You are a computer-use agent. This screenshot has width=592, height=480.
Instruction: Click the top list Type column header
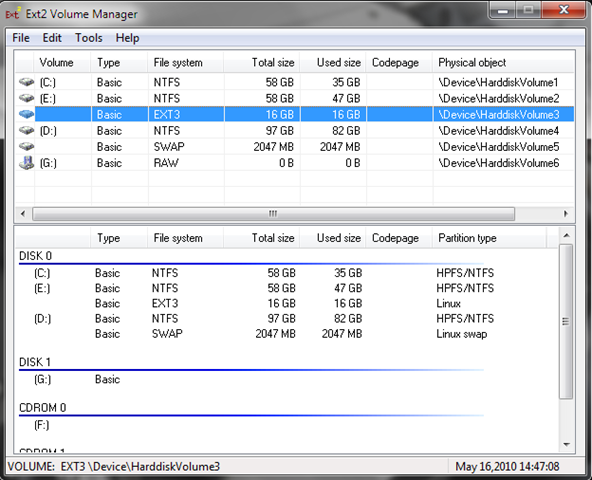pyautogui.click(x=119, y=62)
